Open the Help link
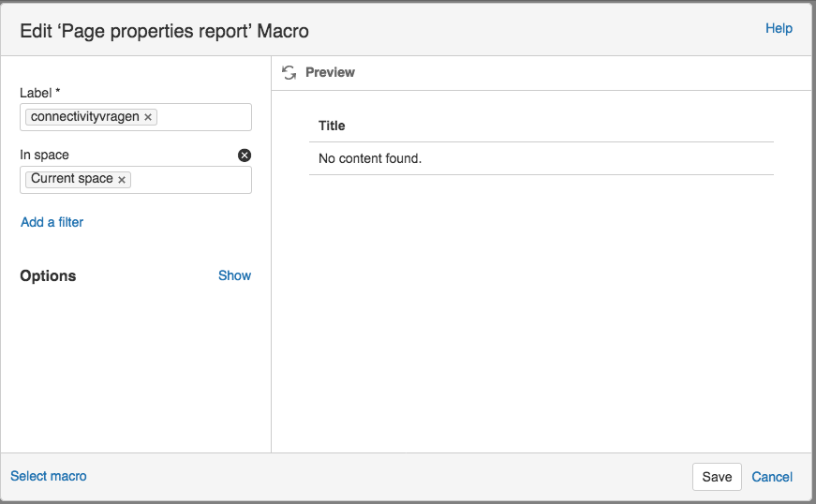The image size is (816, 504). [779, 28]
